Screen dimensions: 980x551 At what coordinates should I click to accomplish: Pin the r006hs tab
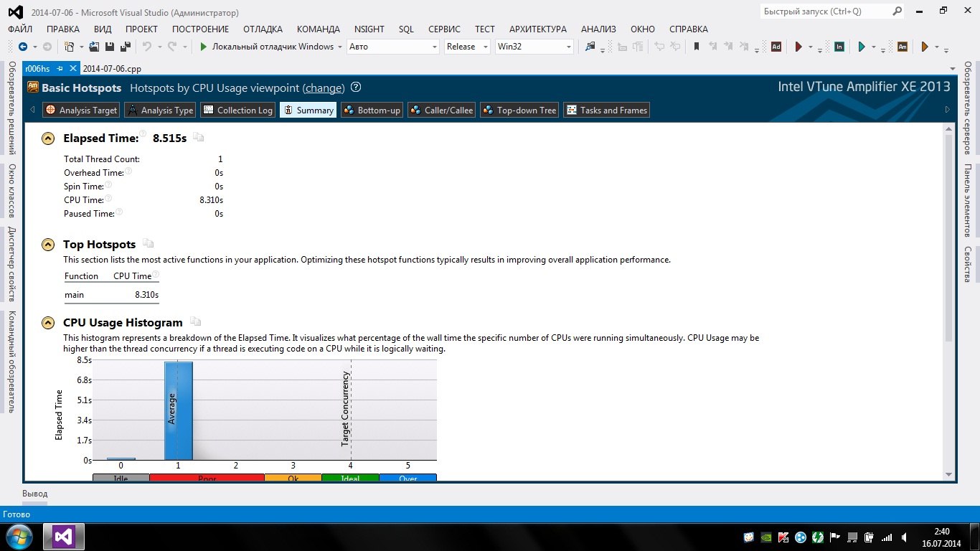click(60, 69)
